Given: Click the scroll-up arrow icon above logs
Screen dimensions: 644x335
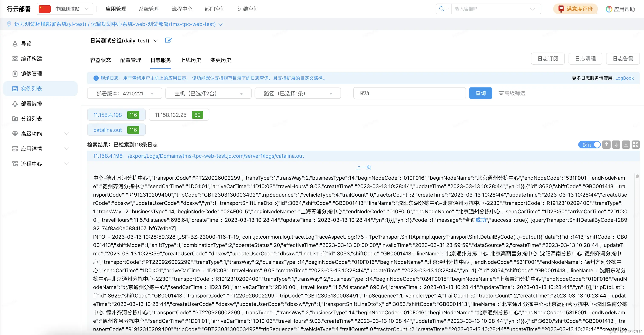Looking at the screenshot, I should pos(606,145).
